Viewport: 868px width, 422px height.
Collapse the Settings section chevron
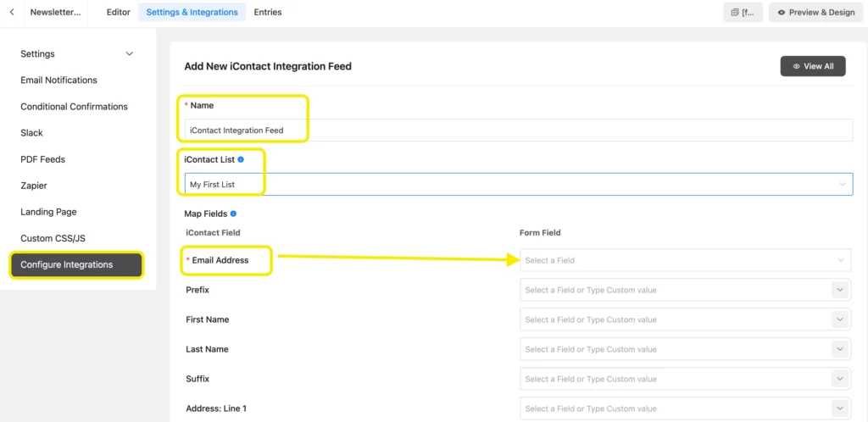[x=130, y=54]
